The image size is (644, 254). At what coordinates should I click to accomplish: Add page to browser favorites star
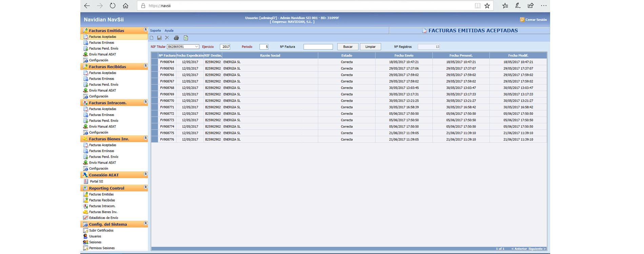tap(487, 6)
